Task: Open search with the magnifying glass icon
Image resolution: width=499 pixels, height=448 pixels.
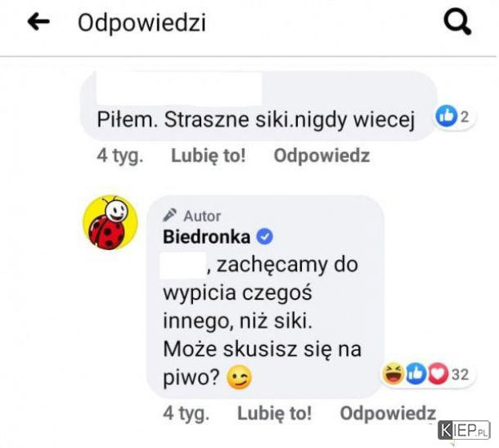Action: pos(457,22)
